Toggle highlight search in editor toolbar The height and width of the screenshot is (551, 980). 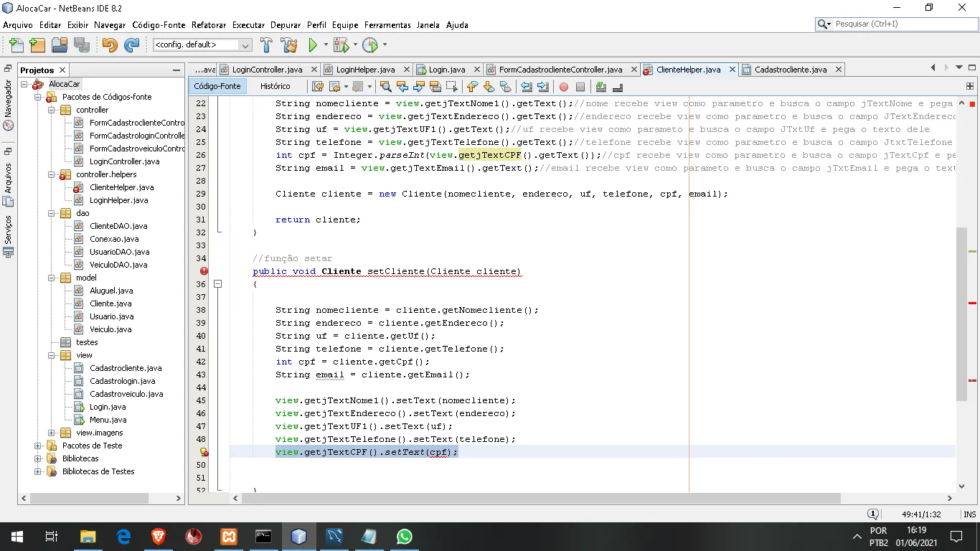click(435, 87)
